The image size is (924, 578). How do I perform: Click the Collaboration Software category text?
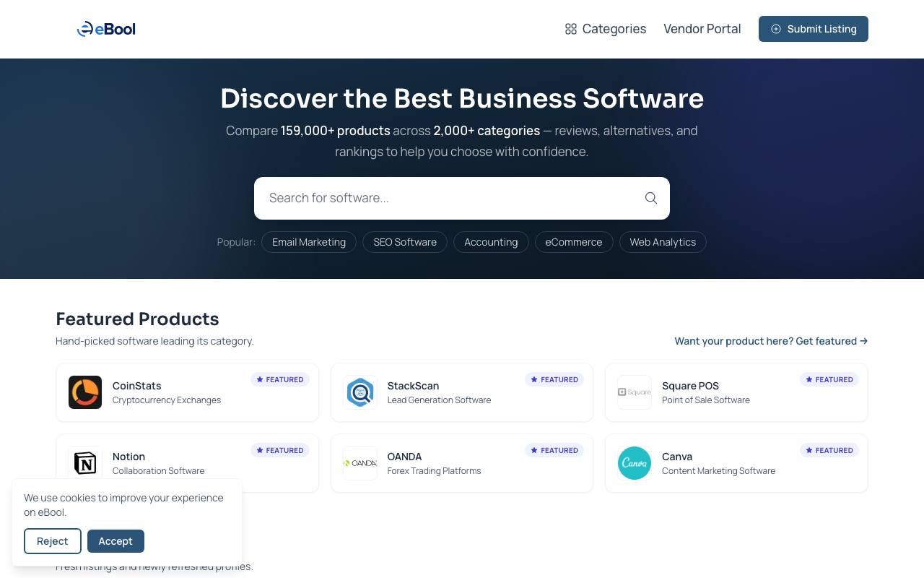point(158,471)
